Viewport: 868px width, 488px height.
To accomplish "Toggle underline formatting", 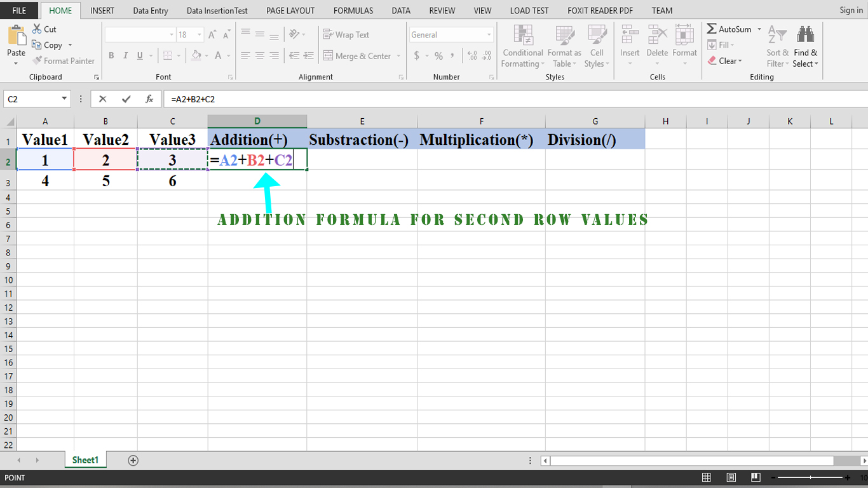I will click(139, 56).
